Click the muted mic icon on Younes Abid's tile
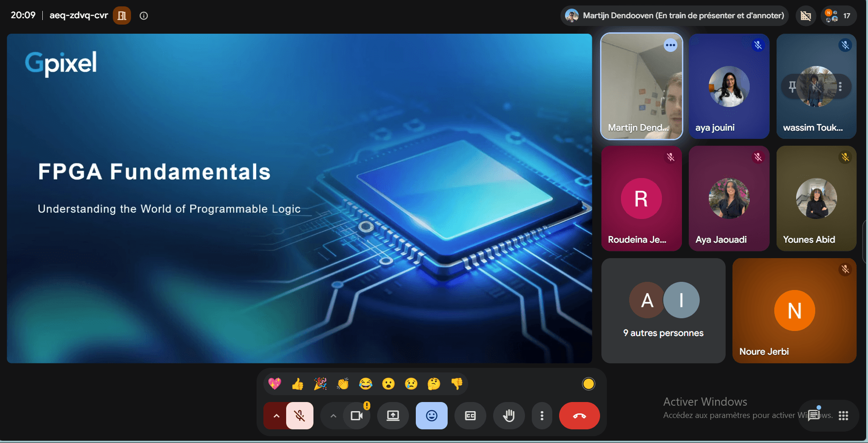Screen dimensions: 868x443 coord(845,157)
